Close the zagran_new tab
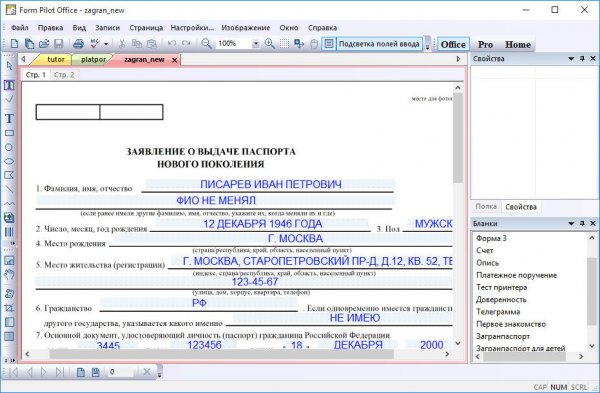This screenshot has height=393, width=600. click(x=174, y=60)
